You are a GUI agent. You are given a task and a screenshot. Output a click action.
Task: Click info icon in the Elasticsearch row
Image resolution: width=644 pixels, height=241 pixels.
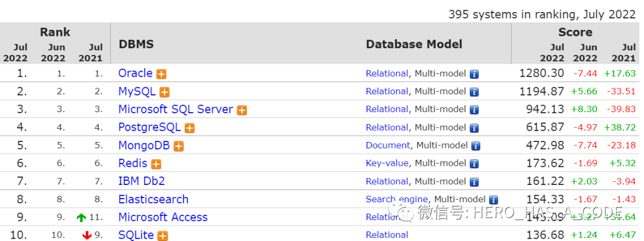493,200
